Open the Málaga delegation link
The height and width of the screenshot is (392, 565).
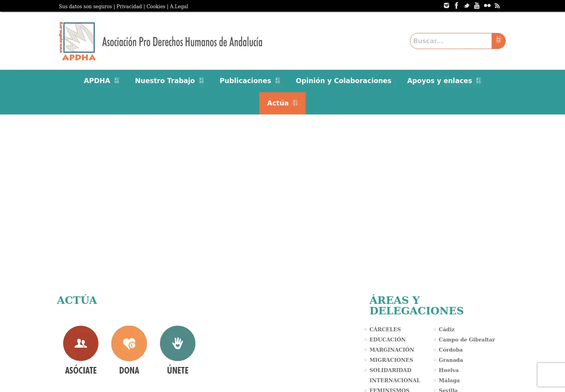pos(449,380)
